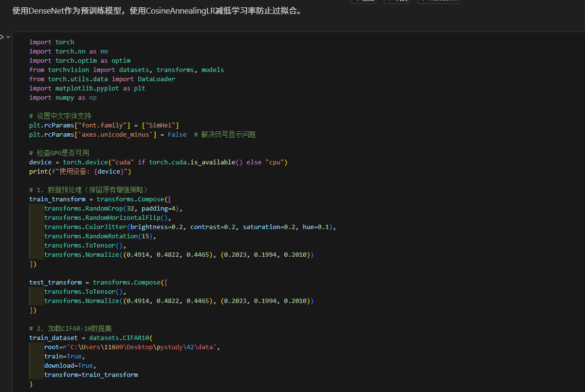Open the run cell options chevron

[x=8, y=37]
